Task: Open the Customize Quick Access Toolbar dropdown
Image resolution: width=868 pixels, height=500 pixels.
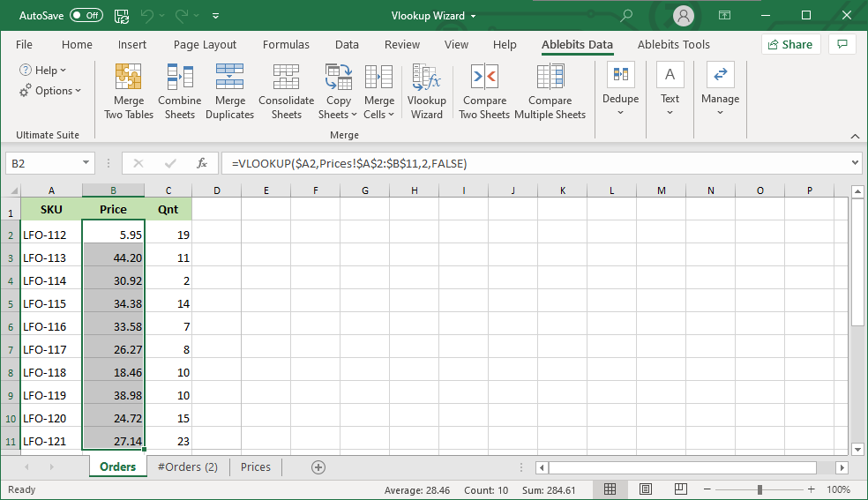Action: 215,16
